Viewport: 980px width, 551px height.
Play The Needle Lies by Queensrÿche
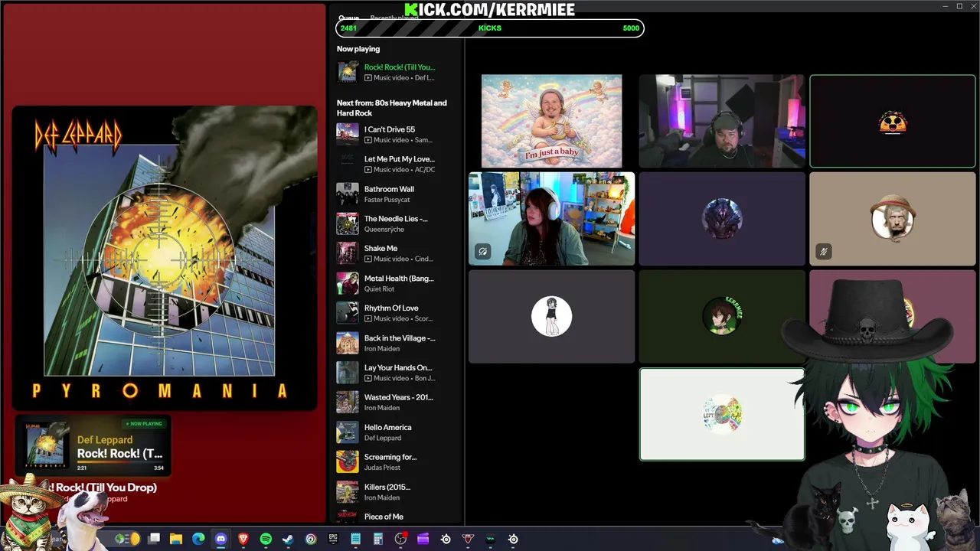(x=397, y=223)
